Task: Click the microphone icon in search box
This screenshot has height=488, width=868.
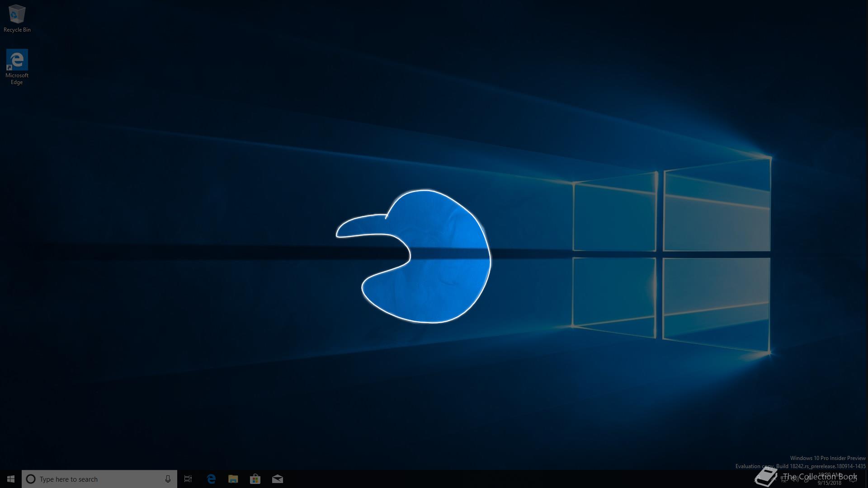Action: pos(168,479)
